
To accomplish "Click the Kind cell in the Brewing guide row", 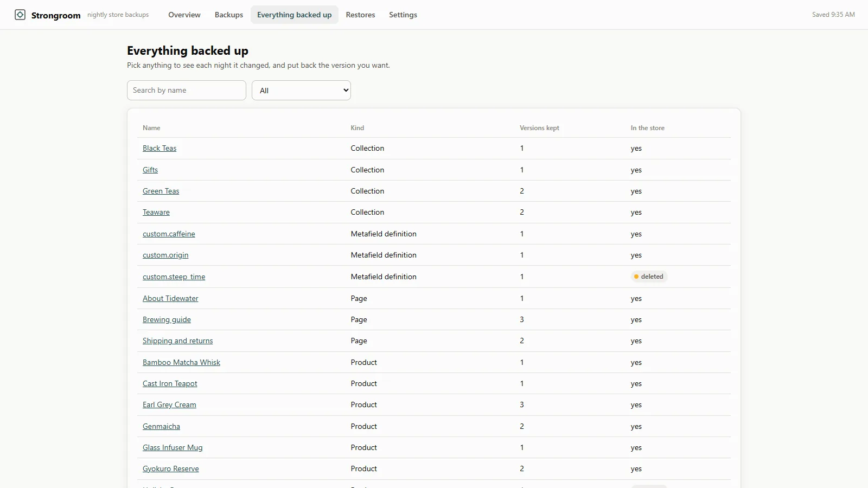I will tap(359, 320).
